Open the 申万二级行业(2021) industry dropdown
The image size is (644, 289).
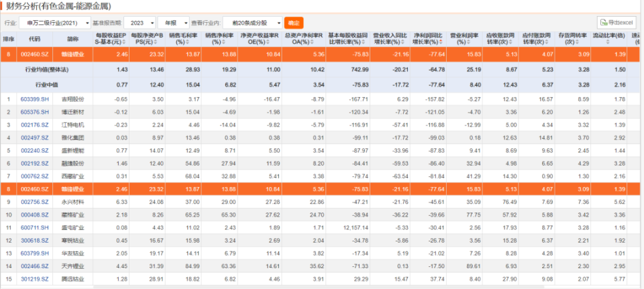click(55, 23)
